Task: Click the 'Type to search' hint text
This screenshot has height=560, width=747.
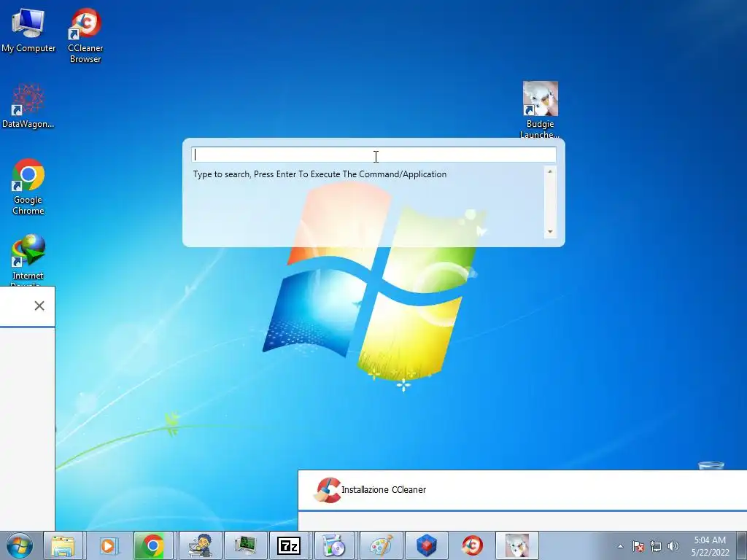Action: (x=320, y=174)
